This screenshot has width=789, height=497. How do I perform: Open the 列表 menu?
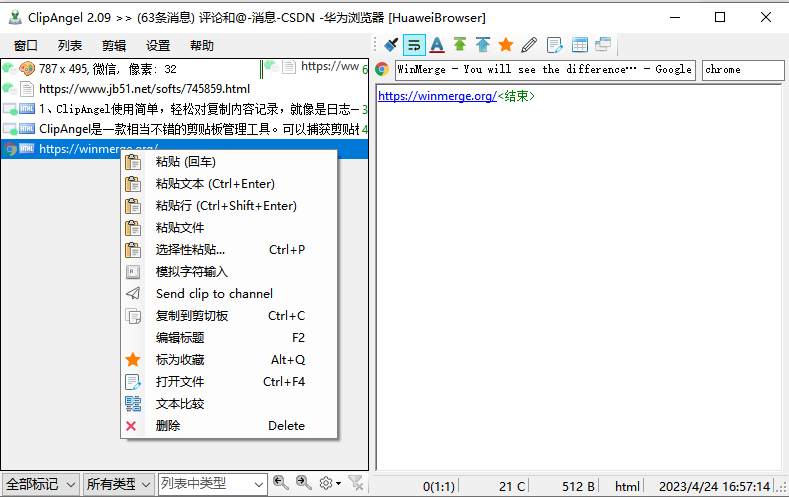69,46
